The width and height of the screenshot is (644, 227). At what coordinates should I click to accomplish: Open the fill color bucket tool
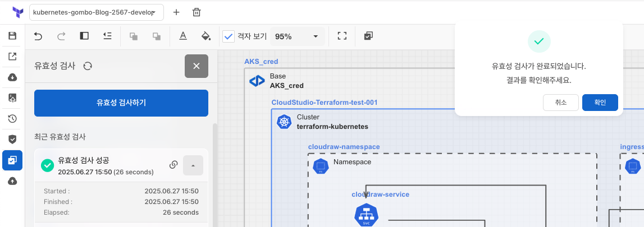click(x=206, y=36)
